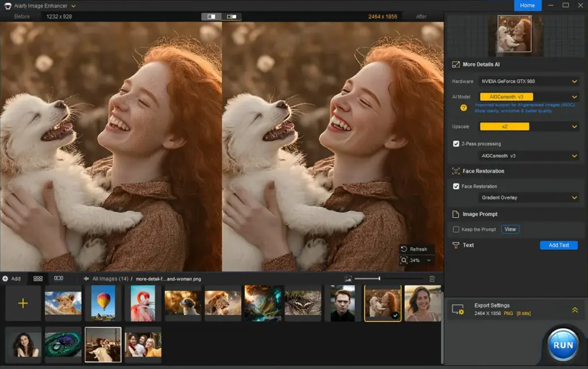Click the Aiarty Image Enhancer logo icon
This screenshot has height=369, width=588.
pyautogui.click(x=7, y=6)
